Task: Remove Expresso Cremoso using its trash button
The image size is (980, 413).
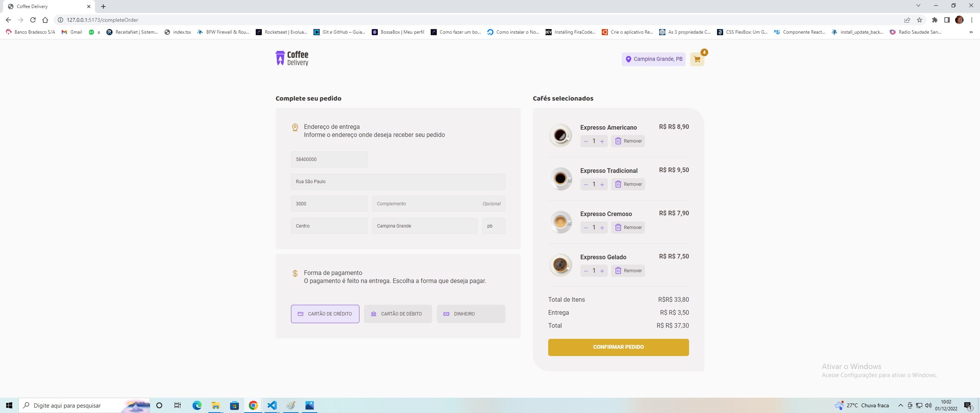Action: (x=628, y=228)
